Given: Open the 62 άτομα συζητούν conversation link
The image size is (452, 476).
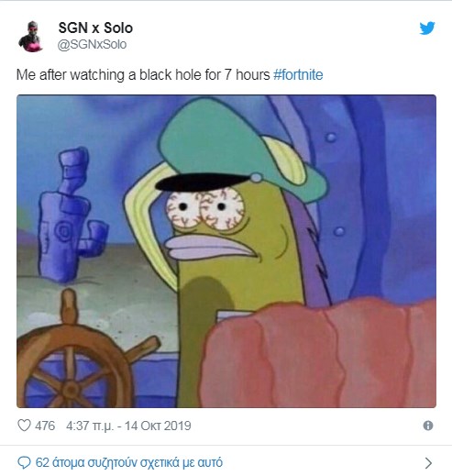Looking at the screenshot, I should pyautogui.click(x=129, y=462).
